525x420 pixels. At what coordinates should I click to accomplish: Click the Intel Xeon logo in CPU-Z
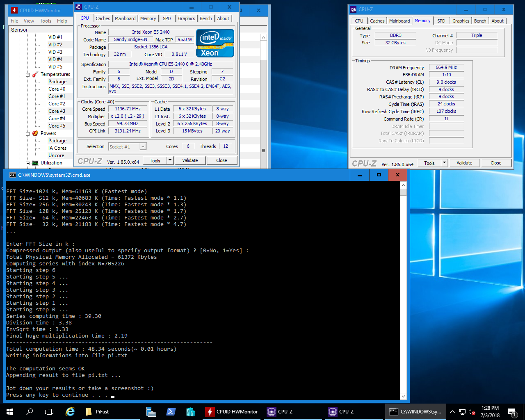215,43
